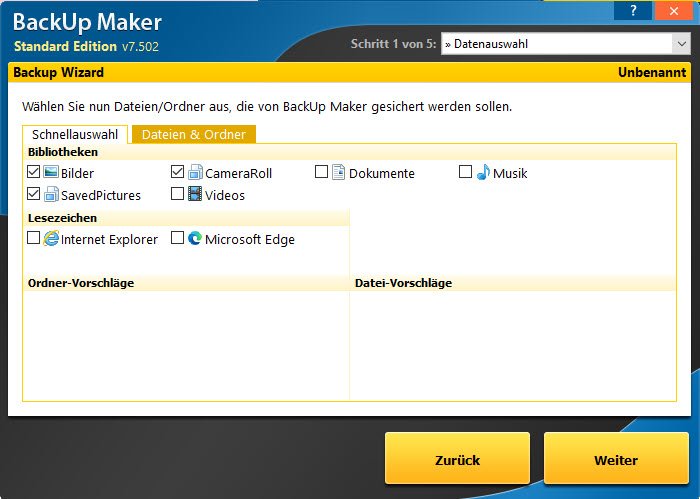Click the Dokumente label text
Viewport: 700px width, 499px height.
[x=382, y=173]
